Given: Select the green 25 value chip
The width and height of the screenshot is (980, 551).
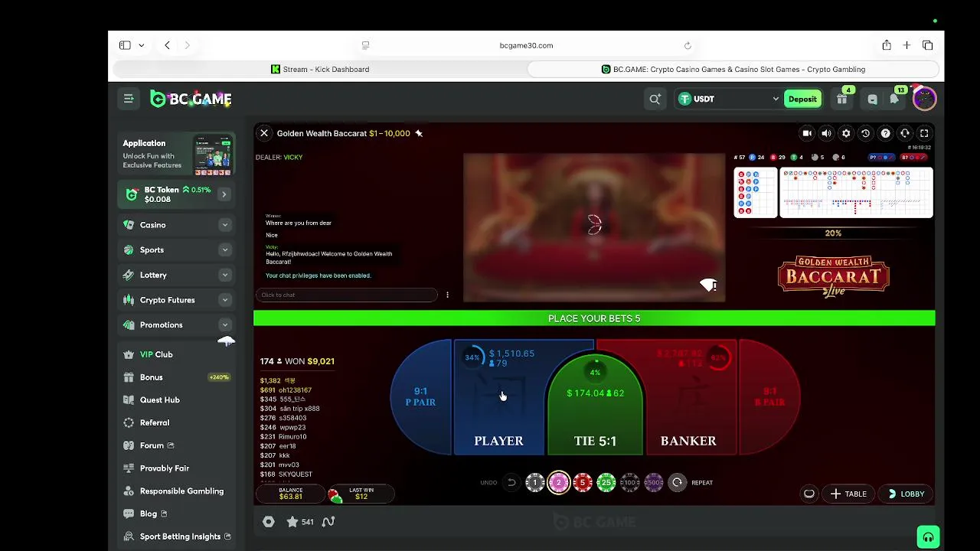Looking at the screenshot, I should [x=606, y=483].
